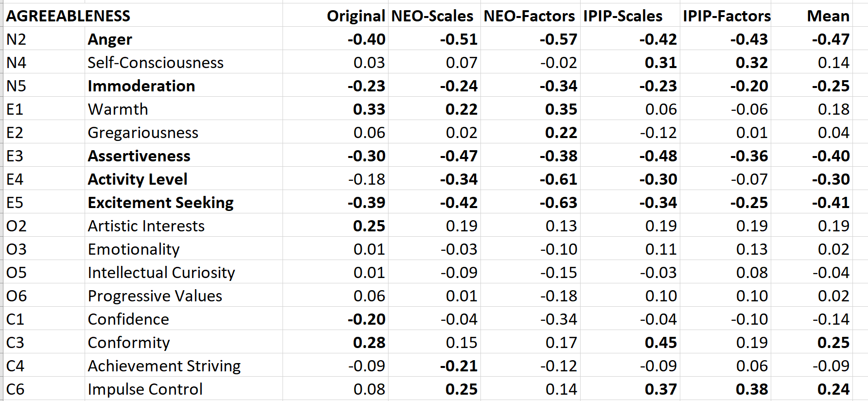Select the NEO-Scales column header
This screenshot has width=868, height=401.
tap(432, 16)
